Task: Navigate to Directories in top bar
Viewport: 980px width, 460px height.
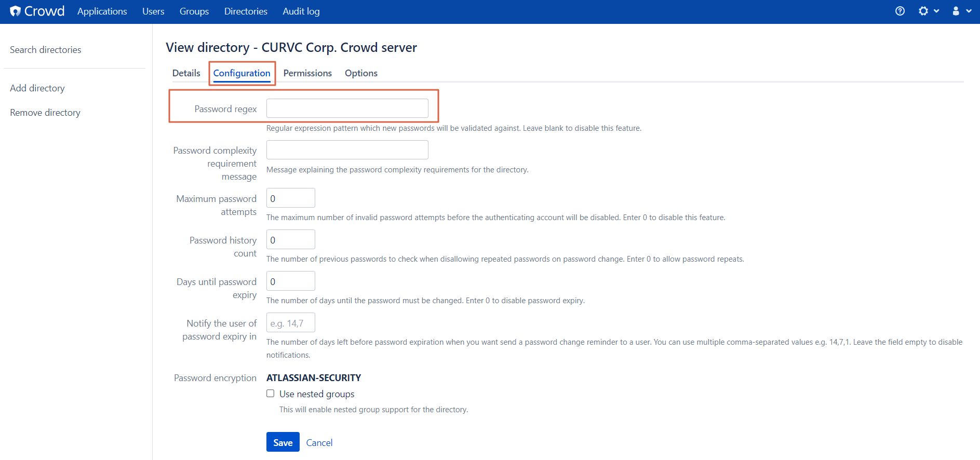Action: tap(246, 11)
